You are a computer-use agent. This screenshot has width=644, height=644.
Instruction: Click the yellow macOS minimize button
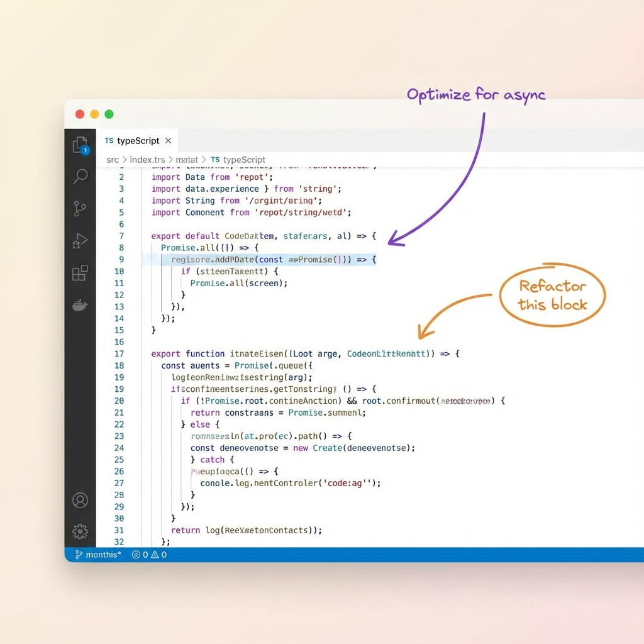pyautogui.click(x=94, y=114)
